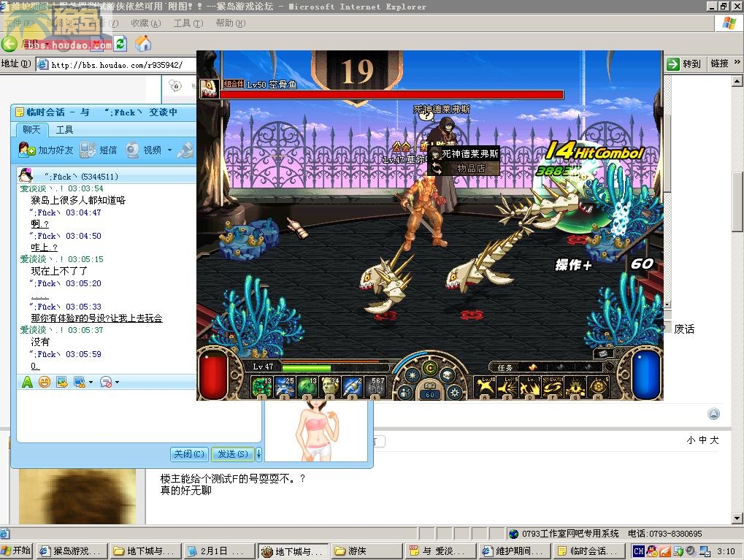Image resolution: width=744 pixels, height=560 pixels.
Task: Click the green shield security tray icon
Action: point(678,551)
